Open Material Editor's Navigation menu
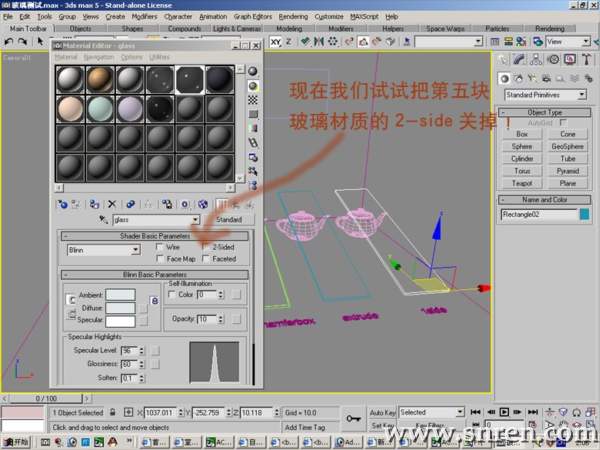The width and height of the screenshot is (600, 450). click(99, 57)
